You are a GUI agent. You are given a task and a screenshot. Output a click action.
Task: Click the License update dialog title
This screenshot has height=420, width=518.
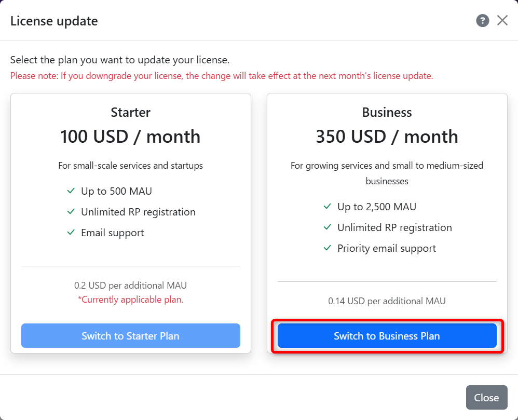(x=54, y=21)
